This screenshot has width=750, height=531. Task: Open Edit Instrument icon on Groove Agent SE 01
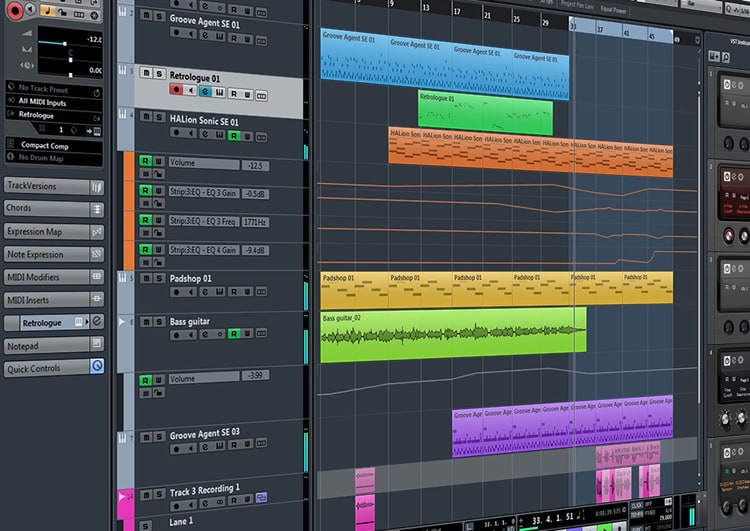219,36
